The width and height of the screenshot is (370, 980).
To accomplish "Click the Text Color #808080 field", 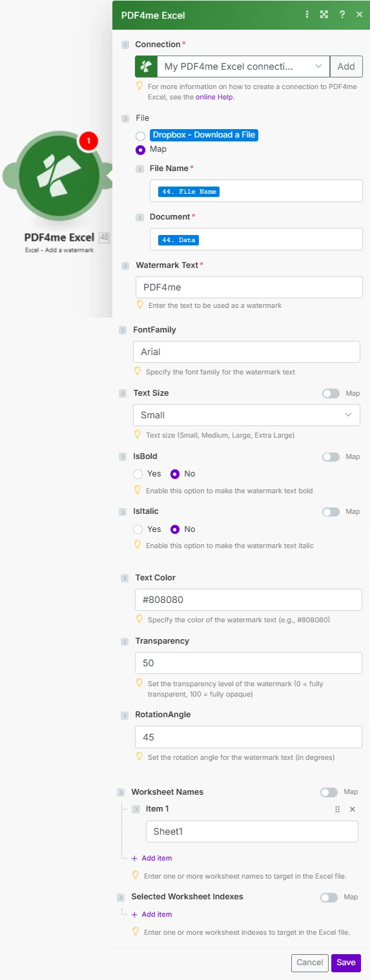I will click(249, 600).
